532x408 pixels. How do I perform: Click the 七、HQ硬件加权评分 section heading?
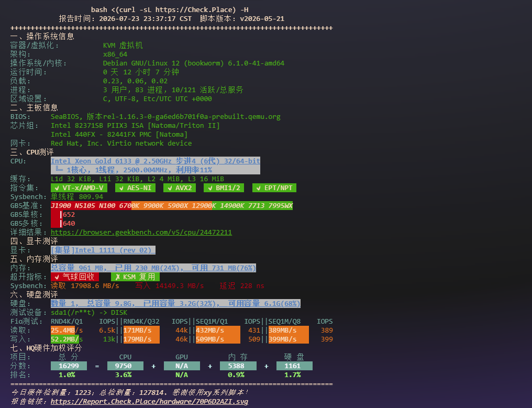click(x=46, y=348)
